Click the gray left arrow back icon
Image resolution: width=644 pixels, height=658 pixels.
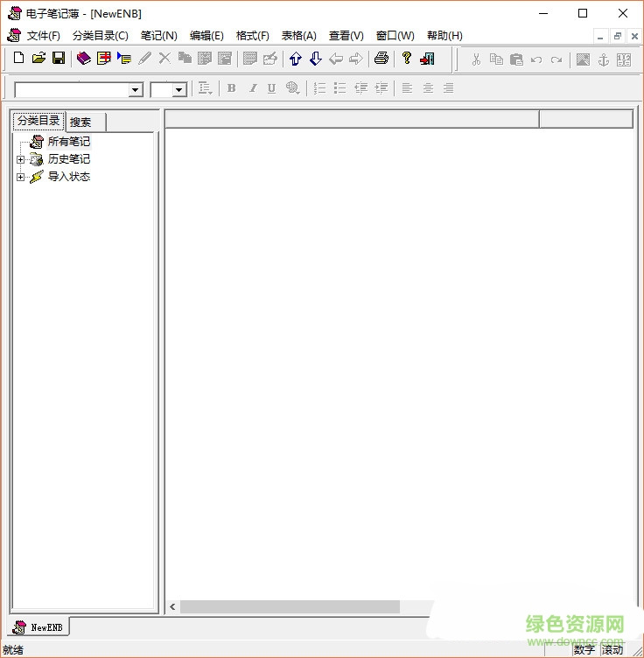(x=336, y=59)
